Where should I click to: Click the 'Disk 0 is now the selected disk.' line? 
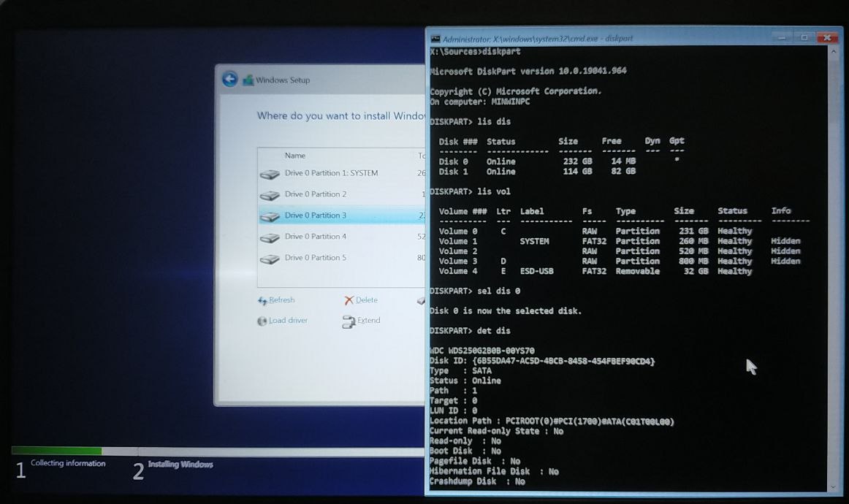point(506,311)
